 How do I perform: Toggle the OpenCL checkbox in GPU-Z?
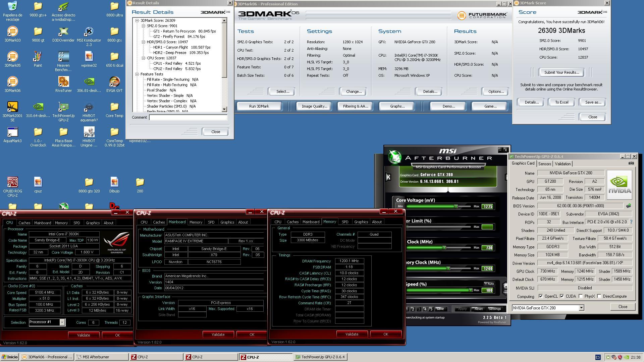point(540,296)
